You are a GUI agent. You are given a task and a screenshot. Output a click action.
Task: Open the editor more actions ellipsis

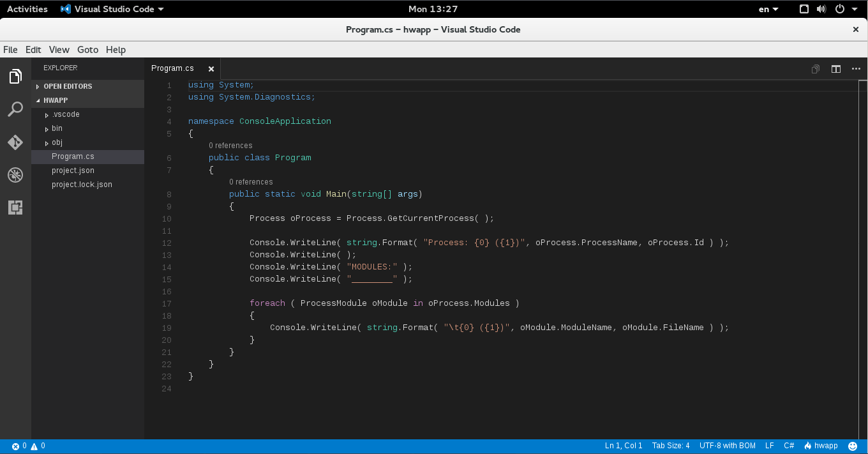click(x=855, y=69)
